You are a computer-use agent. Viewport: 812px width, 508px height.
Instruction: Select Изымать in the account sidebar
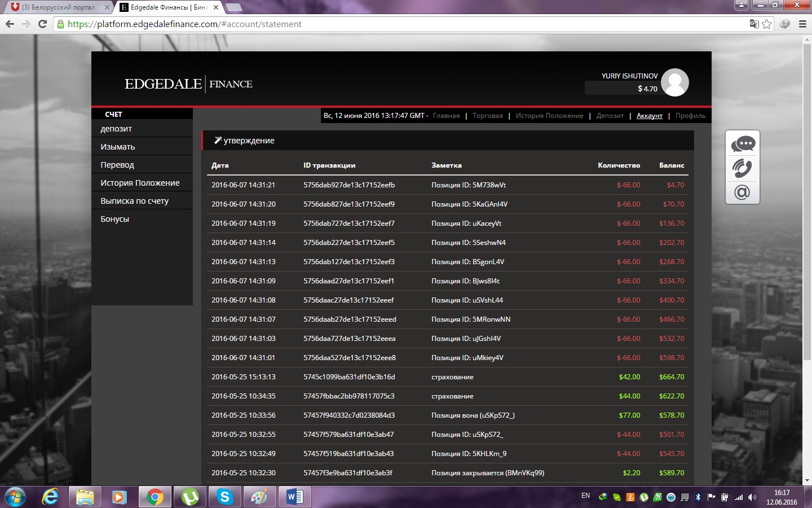[118, 147]
